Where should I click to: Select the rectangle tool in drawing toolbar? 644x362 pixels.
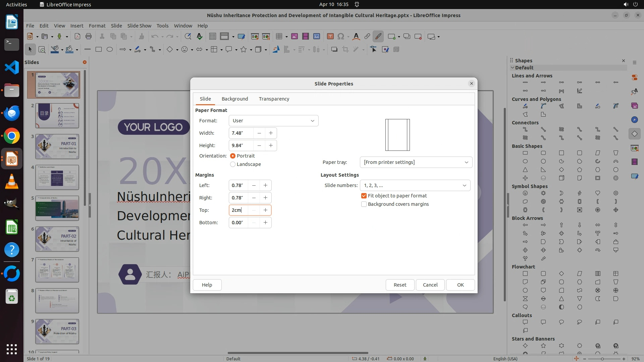click(99, 50)
